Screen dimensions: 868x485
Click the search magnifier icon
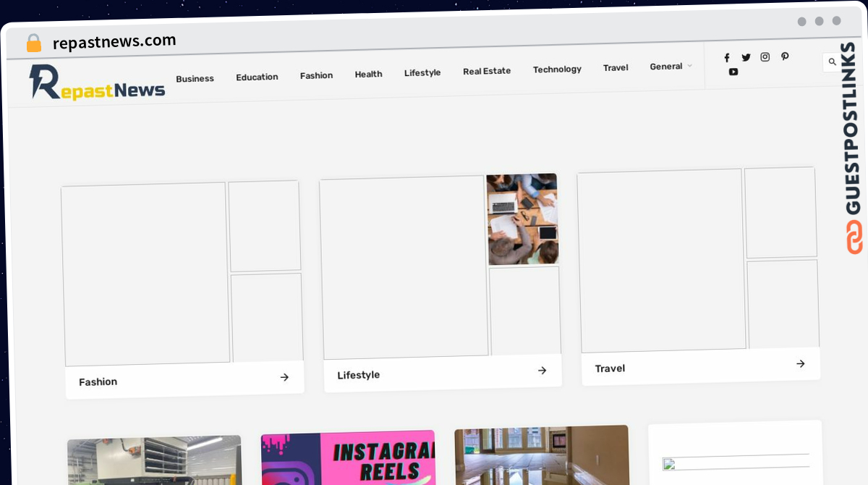[x=832, y=62]
